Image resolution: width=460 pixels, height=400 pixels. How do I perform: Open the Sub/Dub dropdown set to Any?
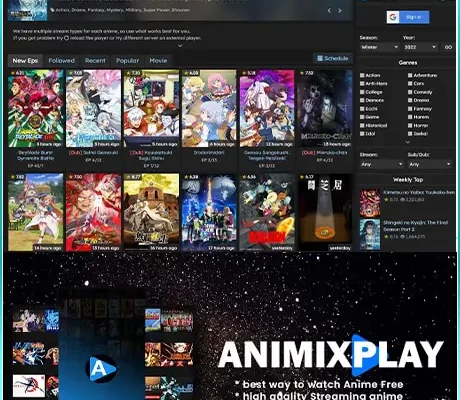pyautogui.click(x=430, y=164)
